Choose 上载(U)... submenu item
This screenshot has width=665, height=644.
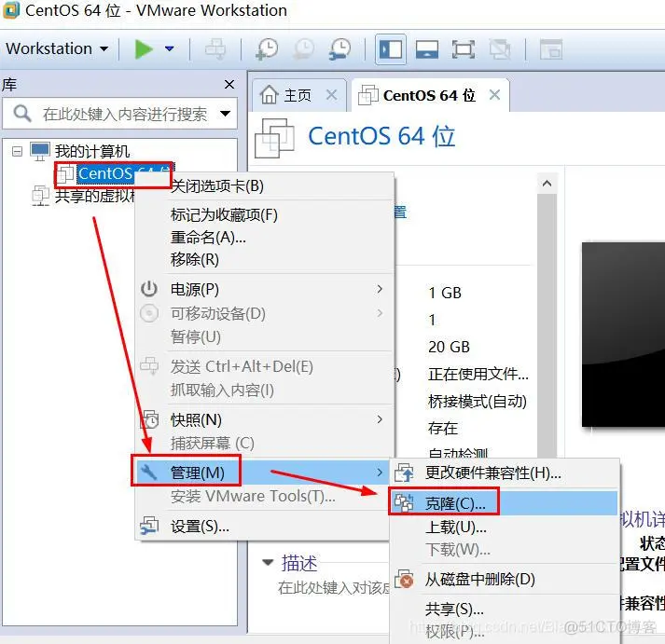[505, 528]
